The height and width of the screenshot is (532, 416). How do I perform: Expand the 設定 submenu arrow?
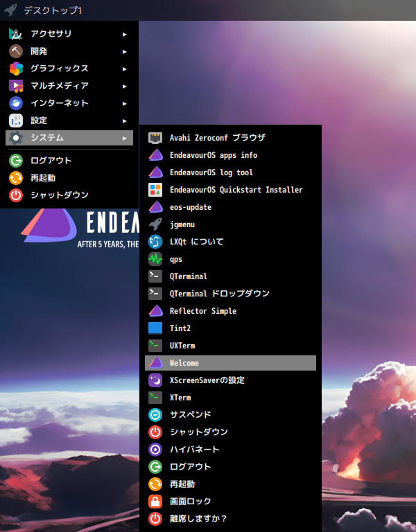coord(125,121)
